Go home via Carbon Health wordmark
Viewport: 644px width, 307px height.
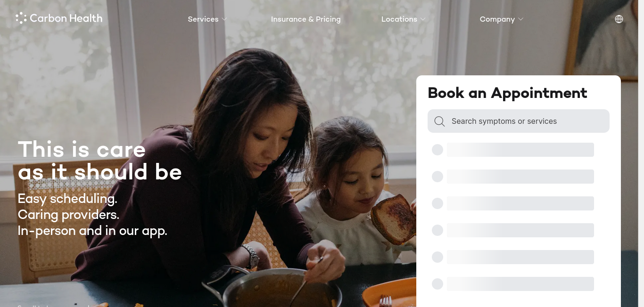coord(66,18)
